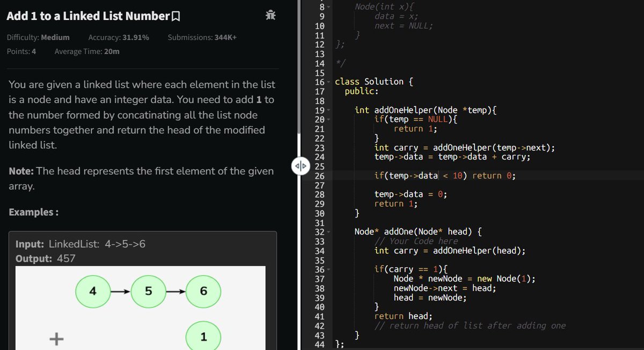Click the Difficulty Medium label
The width and height of the screenshot is (644, 350).
(x=38, y=37)
